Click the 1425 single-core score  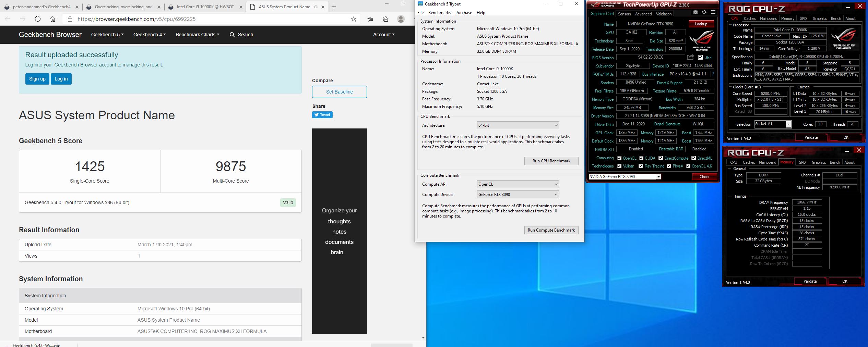click(90, 166)
